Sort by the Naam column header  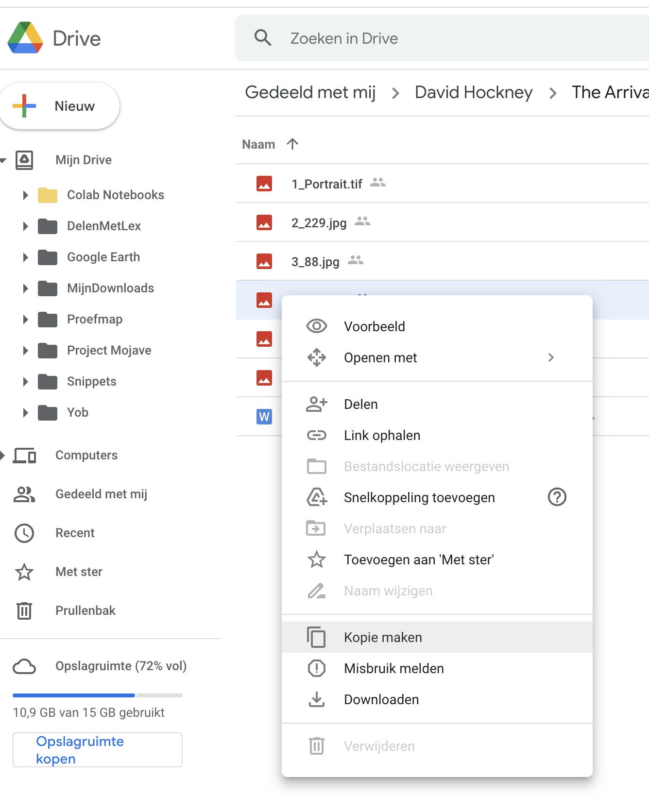[258, 144]
